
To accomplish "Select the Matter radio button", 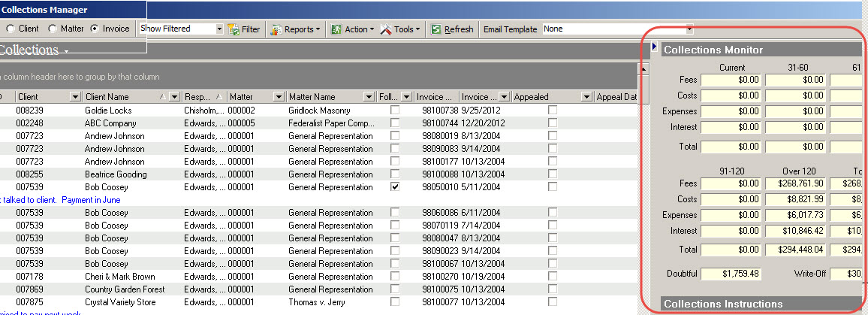I will tap(53, 29).
